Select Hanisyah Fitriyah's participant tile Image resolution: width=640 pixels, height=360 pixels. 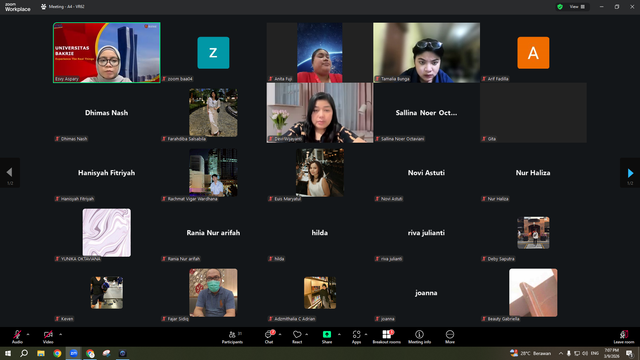click(x=107, y=173)
